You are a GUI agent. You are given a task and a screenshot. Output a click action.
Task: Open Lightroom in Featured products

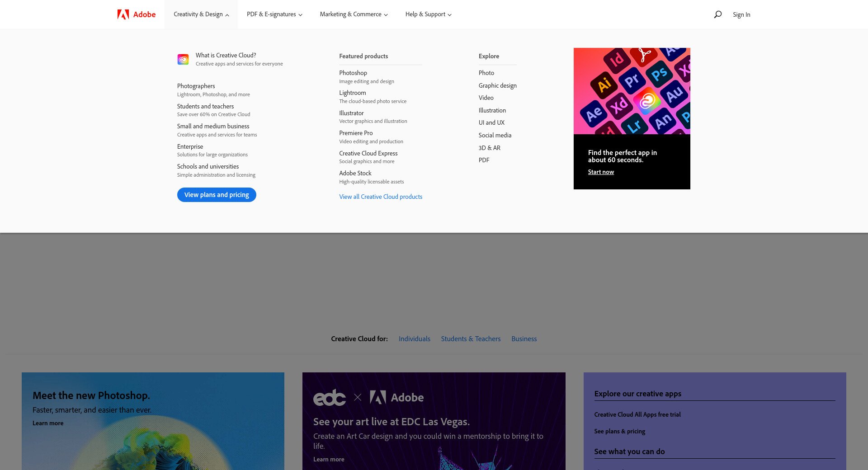pos(353,93)
